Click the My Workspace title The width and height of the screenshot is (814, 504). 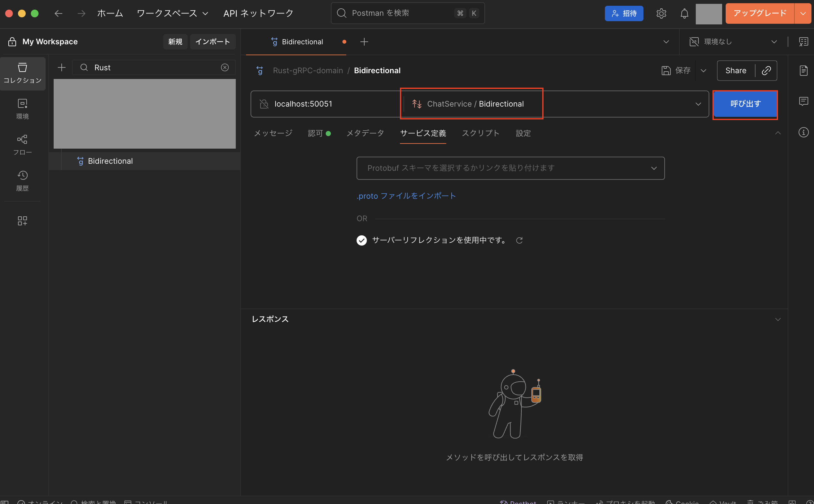(50, 42)
